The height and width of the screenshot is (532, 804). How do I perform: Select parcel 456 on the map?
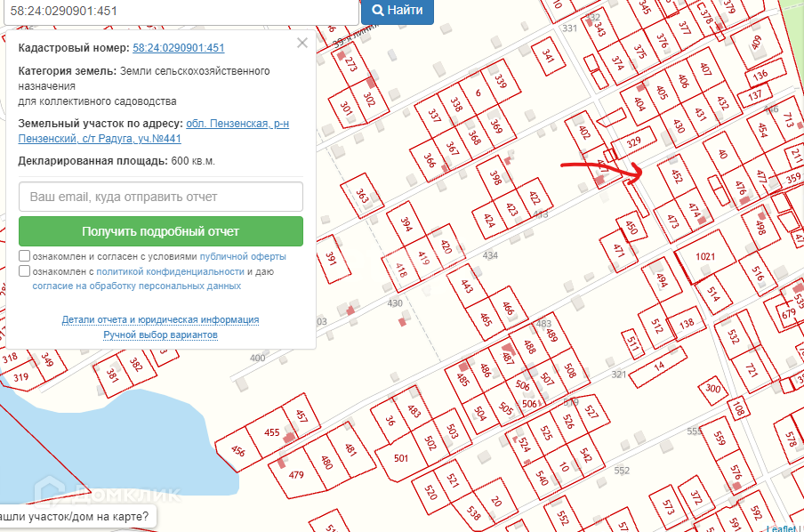(x=237, y=450)
